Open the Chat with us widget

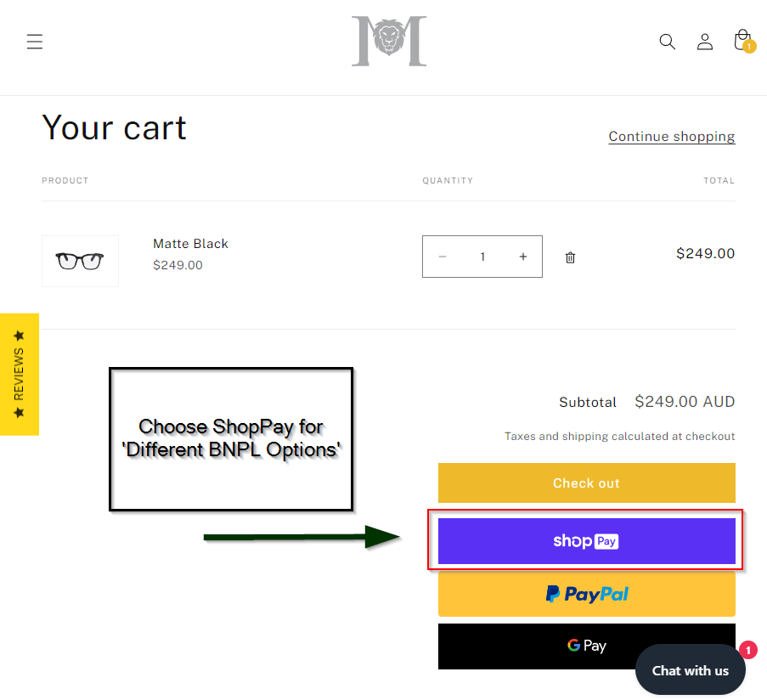pos(691,670)
